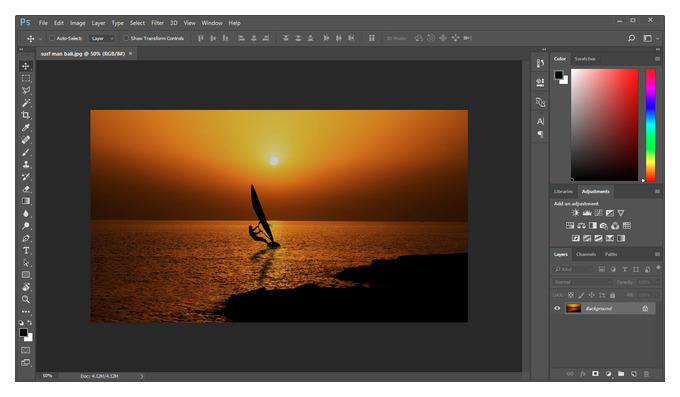The height and width of the screenshot is (397, 680).
Task: Switch to the Channels tab
Action: click(586, 254)
